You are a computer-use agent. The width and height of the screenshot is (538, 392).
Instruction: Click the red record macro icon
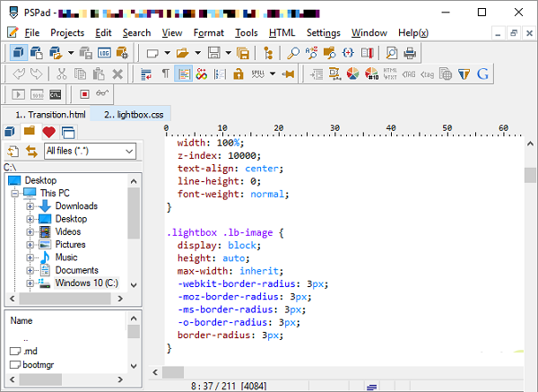pyautogui.click(x=84, y=93)
